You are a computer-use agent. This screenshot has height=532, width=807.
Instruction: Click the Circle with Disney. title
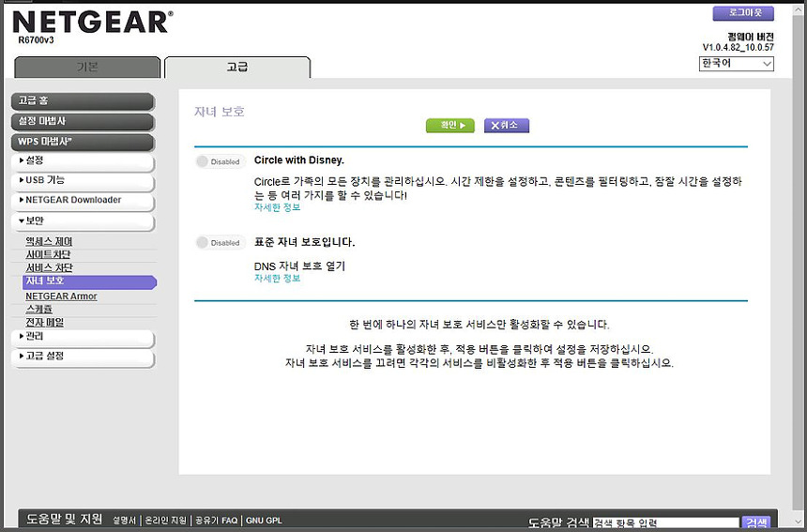click(x=299, y=160)
